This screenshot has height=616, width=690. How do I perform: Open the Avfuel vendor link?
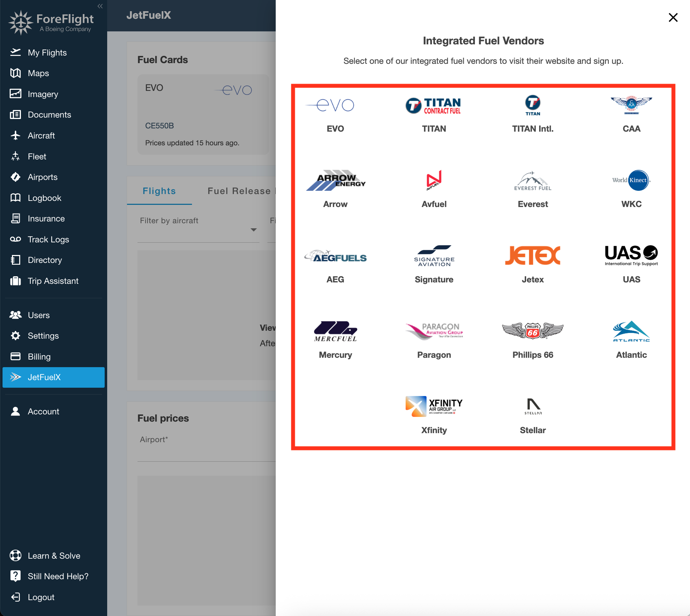click(x=434, y=190)
